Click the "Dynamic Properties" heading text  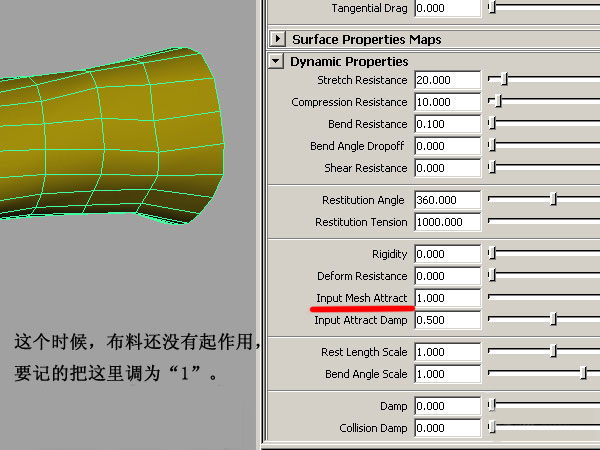click(x=349, y=62)
